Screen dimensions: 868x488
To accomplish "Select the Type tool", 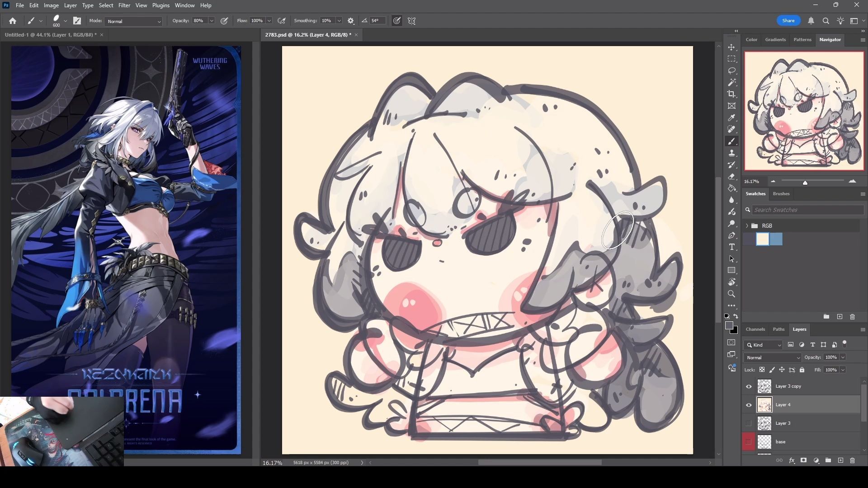I will tap(731, 247).
